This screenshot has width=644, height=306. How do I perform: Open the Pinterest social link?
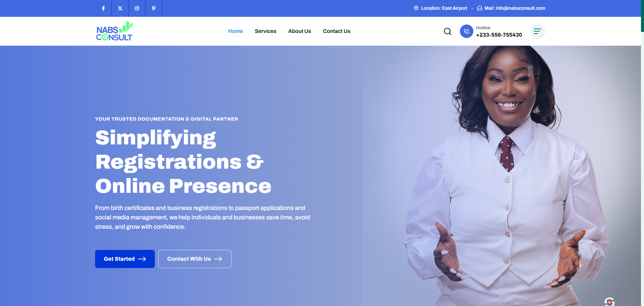pos(154,8)
